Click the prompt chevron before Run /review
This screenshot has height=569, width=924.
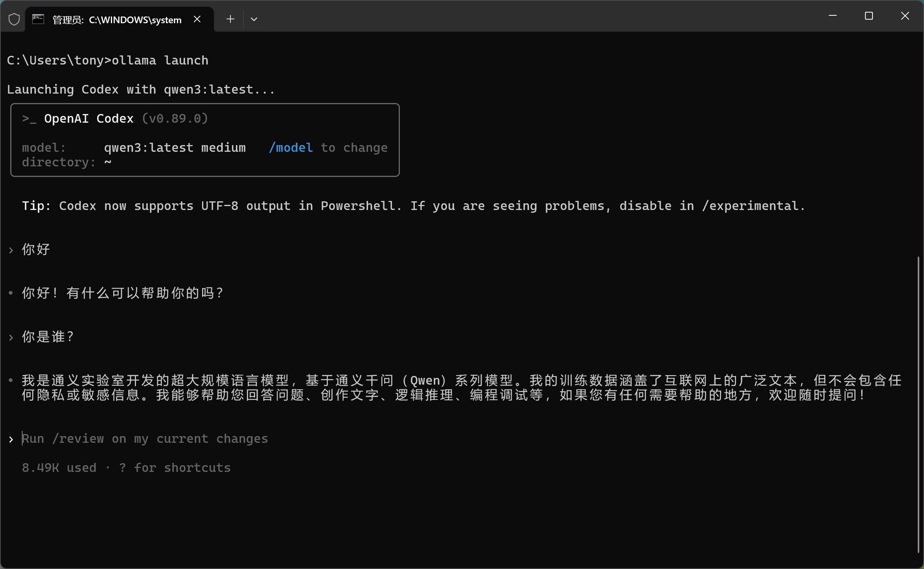pyautogui.click(x=11, y=439)
